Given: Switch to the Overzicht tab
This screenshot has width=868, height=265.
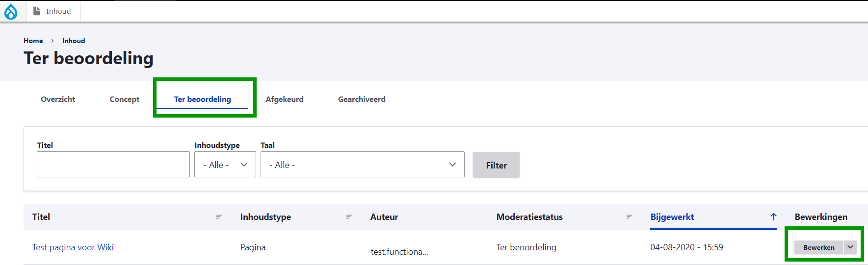Looking at the screenshot, I should (58, 99).
